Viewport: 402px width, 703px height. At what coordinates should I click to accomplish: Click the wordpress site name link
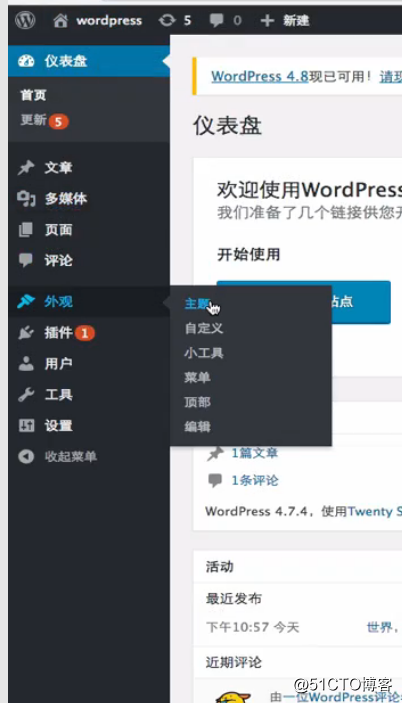109,21
